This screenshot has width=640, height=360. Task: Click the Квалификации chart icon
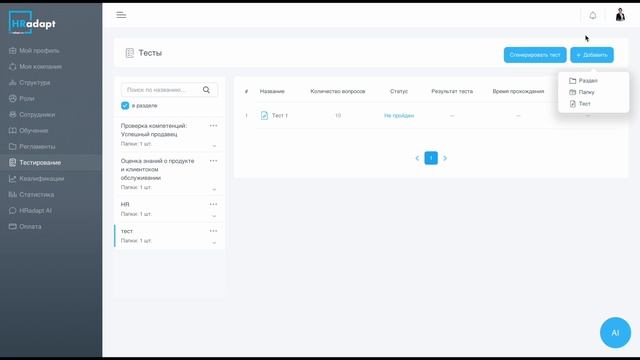point(13,179)
